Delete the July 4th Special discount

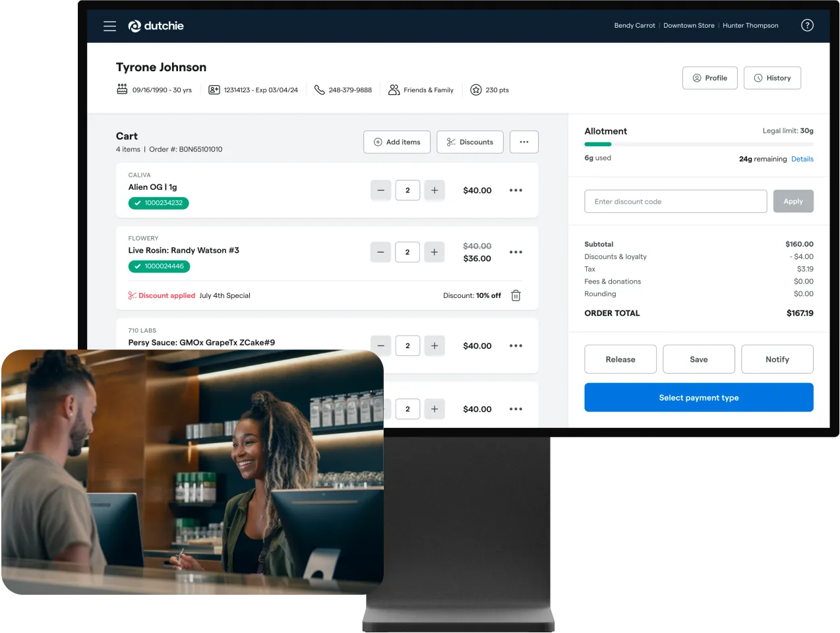coord(516,295)
